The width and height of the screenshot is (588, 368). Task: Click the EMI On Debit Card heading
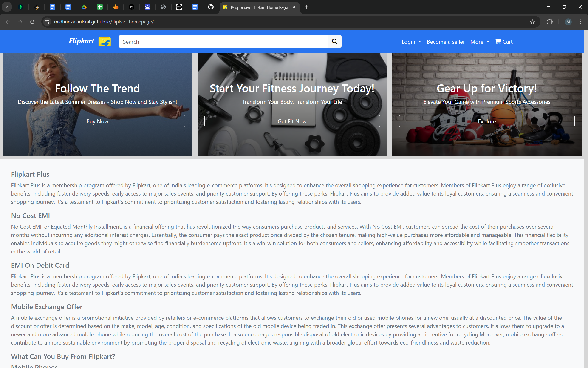click(40, 265)
